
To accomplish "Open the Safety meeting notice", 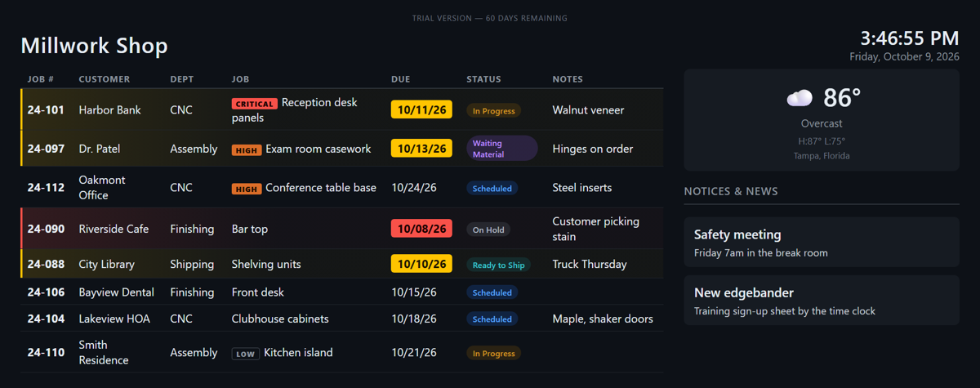I will pos(822,243).
